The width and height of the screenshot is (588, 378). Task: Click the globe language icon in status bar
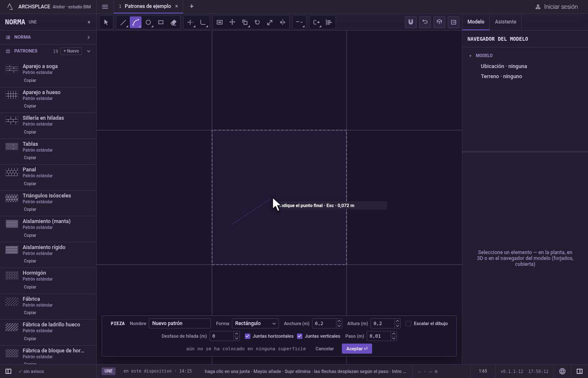(562, 371)
